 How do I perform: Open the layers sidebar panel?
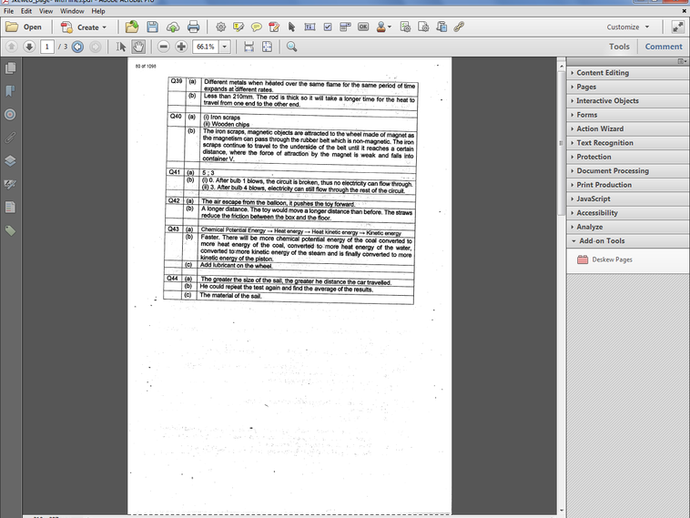[x=10, y=161]
